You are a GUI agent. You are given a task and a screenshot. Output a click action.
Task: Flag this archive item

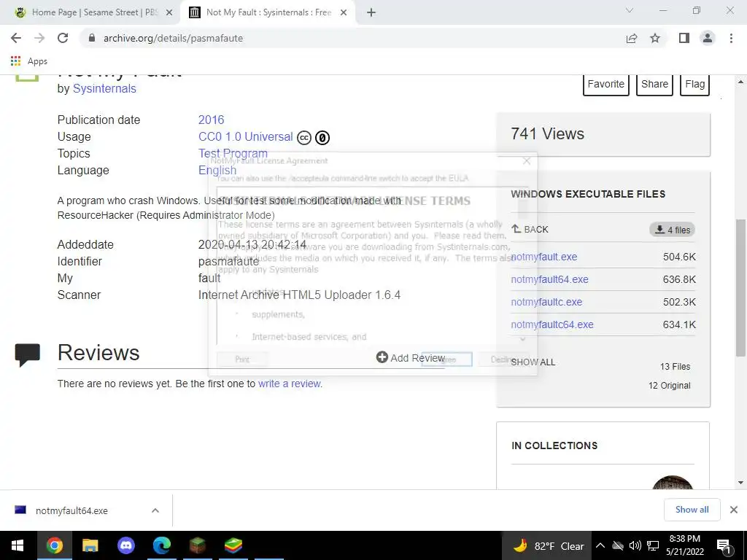pos(694,85)
